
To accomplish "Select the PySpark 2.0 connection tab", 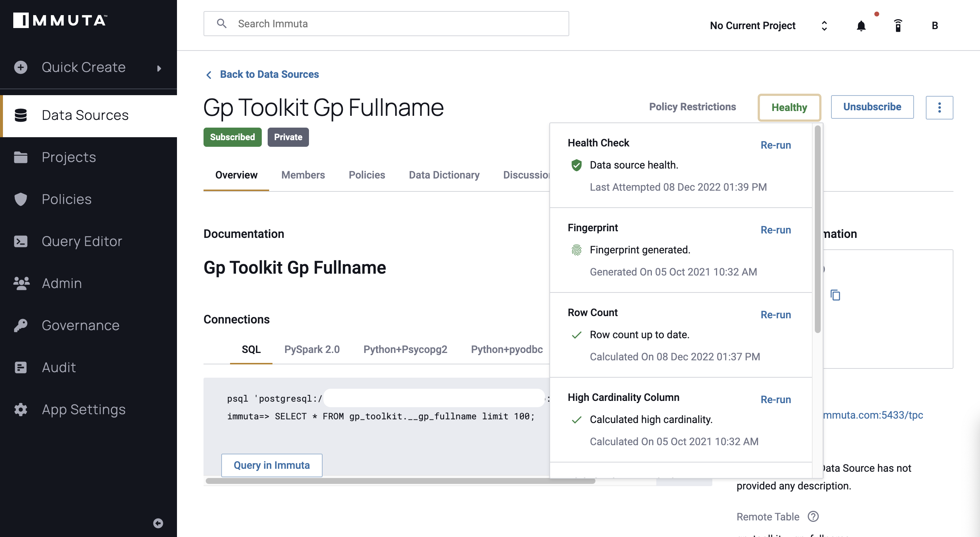I will pyautogui.click(x=312, y=349).
